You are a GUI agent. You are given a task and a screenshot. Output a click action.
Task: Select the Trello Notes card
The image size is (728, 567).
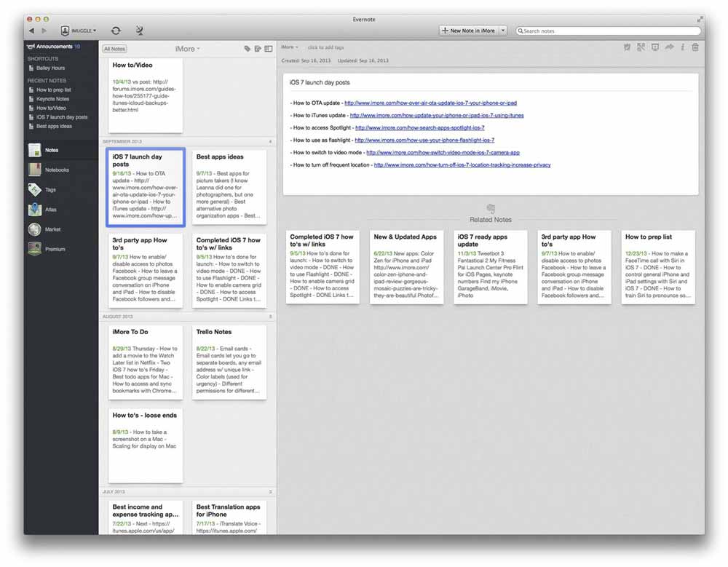click(229, 362)
